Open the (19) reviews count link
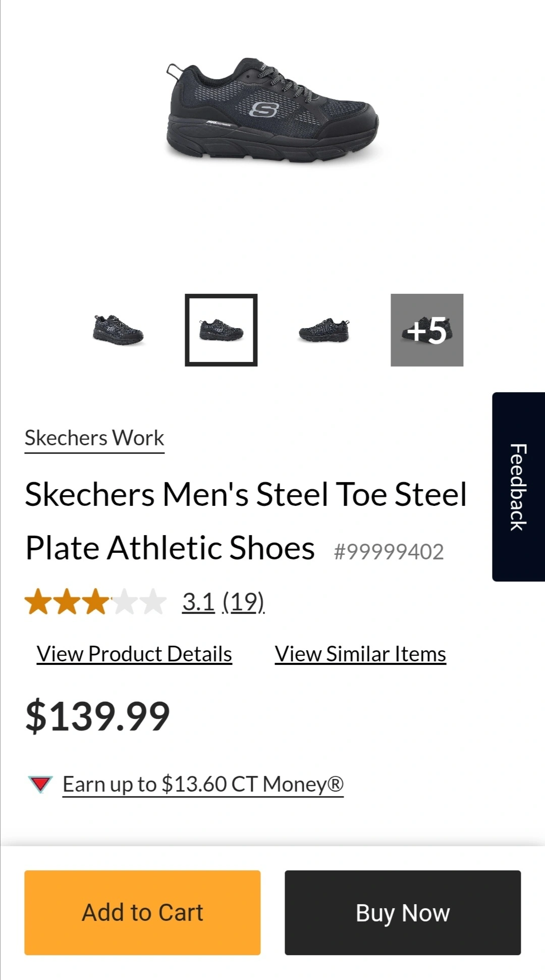The image size is (545, 980). tap(243, 602)
